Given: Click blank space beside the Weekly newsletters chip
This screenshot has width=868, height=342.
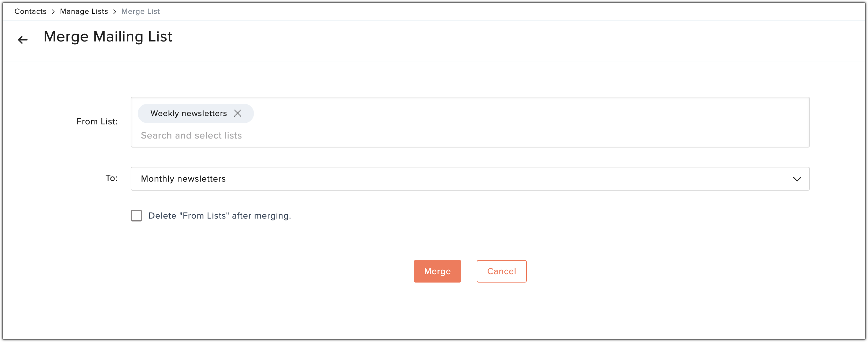Looking at the screenshot, I should [506, 113].
